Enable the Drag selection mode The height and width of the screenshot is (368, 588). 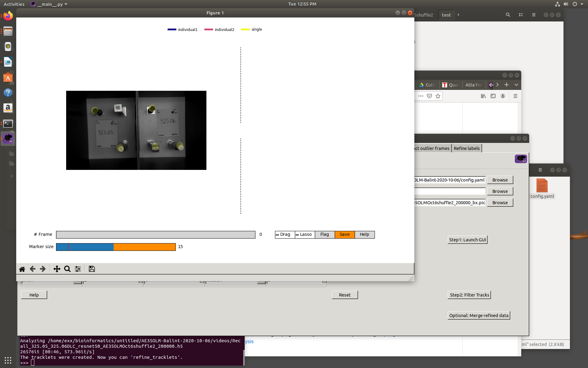(x=285, y=234)
